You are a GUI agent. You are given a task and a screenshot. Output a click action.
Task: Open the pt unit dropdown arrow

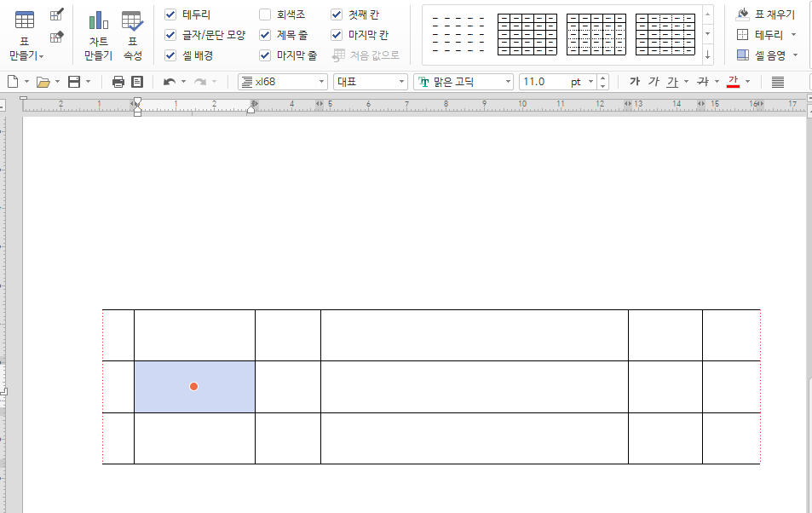pyautogui.click(x=590, y=82)
